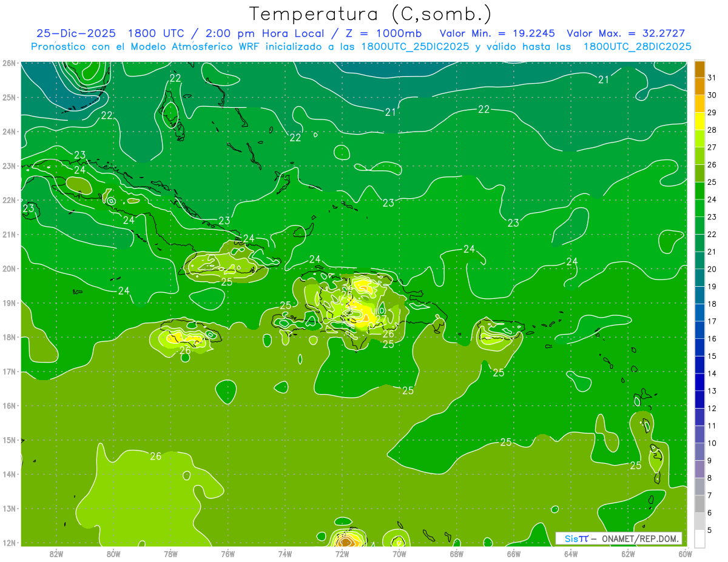The height and width of the screenshot is (562, 728).
Task: Click the colorbar legend value 29
Action: point(712,112)
